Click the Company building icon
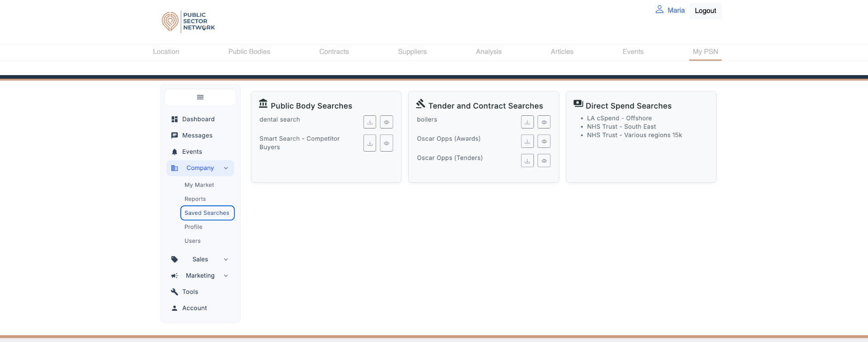The height and width of the screenshot is (342, 868). pos(175,168)
